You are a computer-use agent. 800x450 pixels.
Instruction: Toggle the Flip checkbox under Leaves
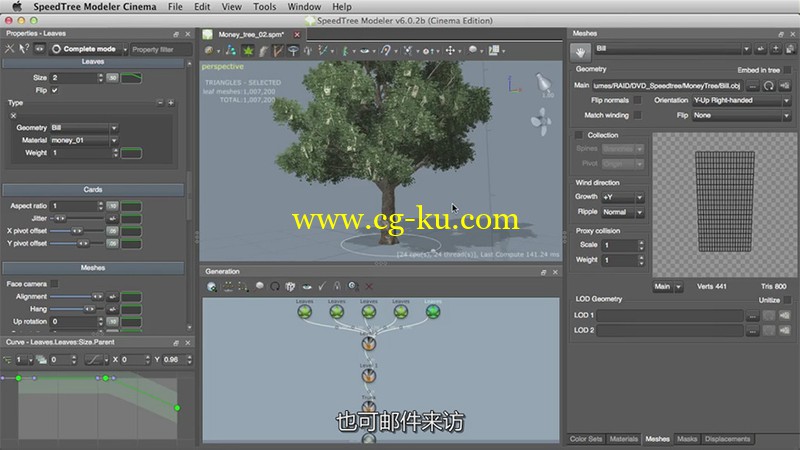pos(55,90)
